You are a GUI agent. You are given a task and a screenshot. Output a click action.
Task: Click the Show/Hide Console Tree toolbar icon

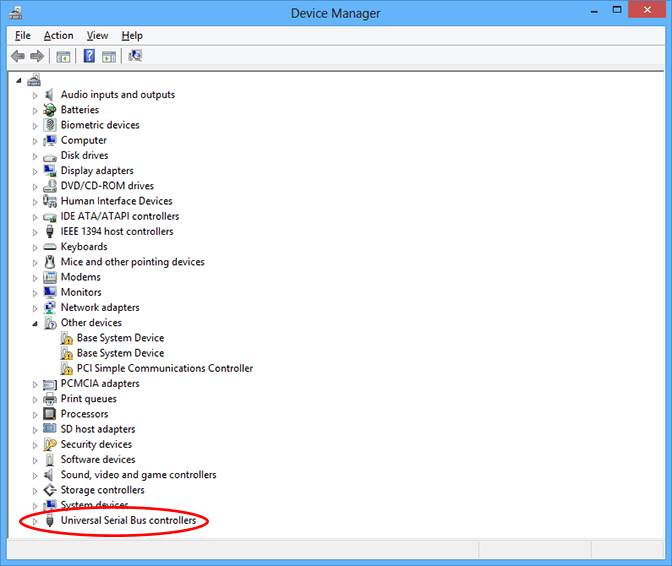tap(64, 56)
